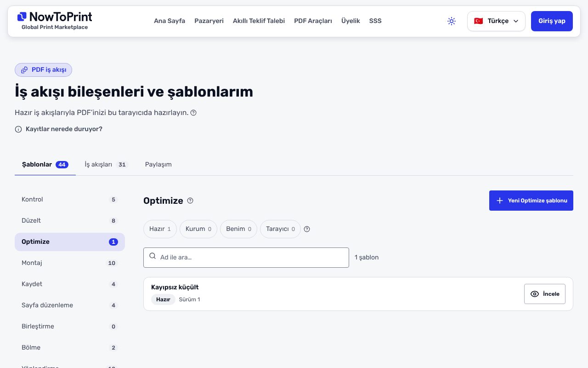The height and width of the screenshot is (368, 588).
Task: Select the Kontrol category
Action: (70, 200)
